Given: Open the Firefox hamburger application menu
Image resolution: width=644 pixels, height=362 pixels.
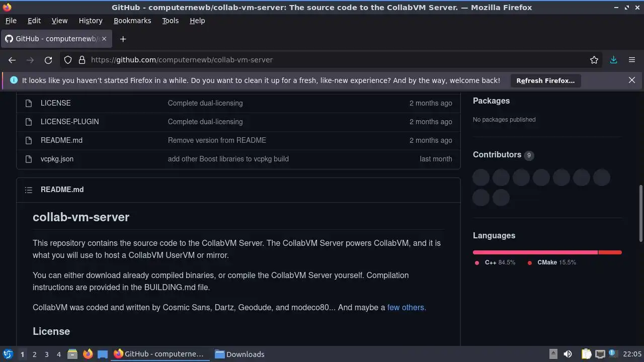Looking at the screenshot, I should (632, 60).
